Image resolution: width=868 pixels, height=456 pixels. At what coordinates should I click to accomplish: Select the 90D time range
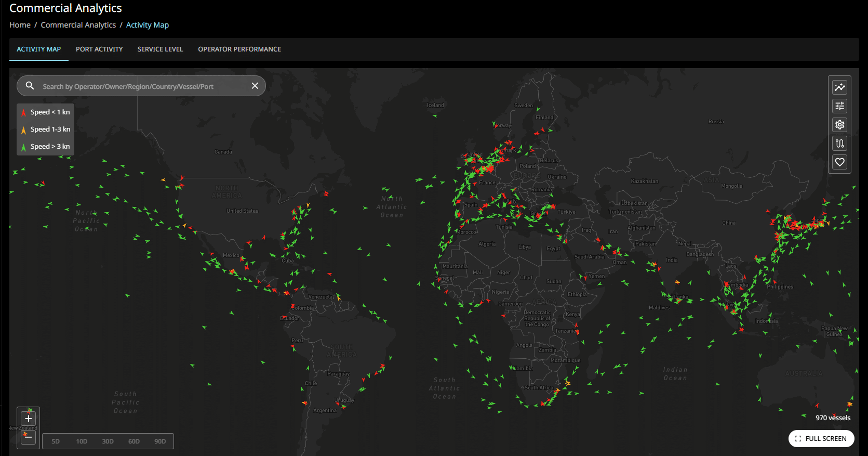point(160,441)
